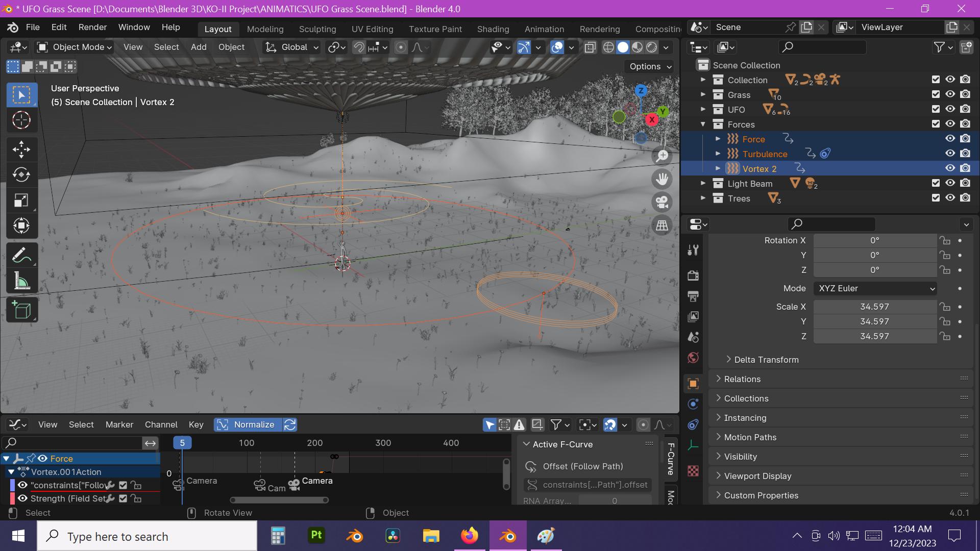Viewport: 980px width, 551px height.
Task: Switch to wireframe viewport shading
Action: pos(608,47)
